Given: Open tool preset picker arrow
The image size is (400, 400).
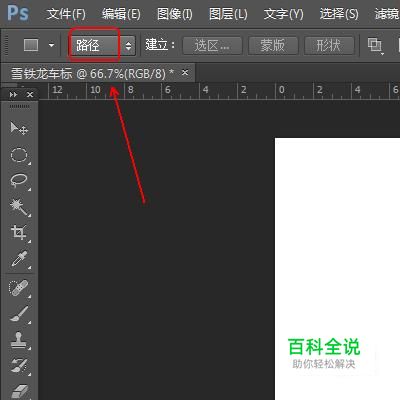Looking at the screenshot, I should click(51, 45).
